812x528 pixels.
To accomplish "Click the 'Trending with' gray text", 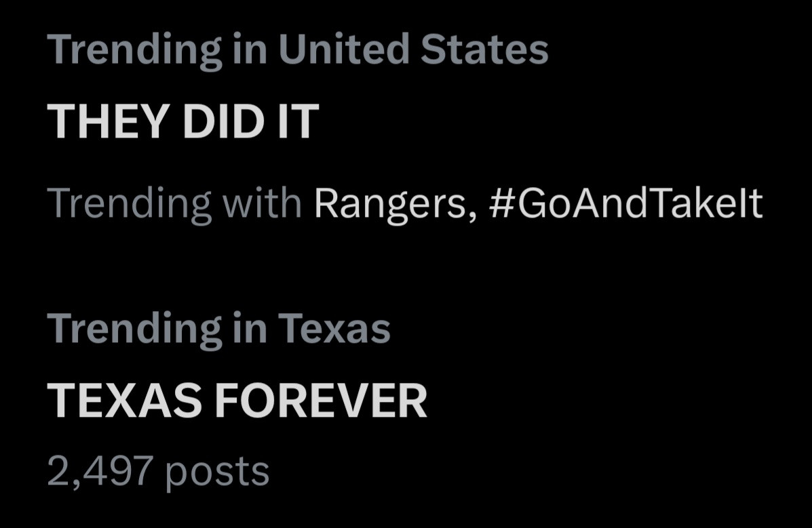I will [175, 203].
